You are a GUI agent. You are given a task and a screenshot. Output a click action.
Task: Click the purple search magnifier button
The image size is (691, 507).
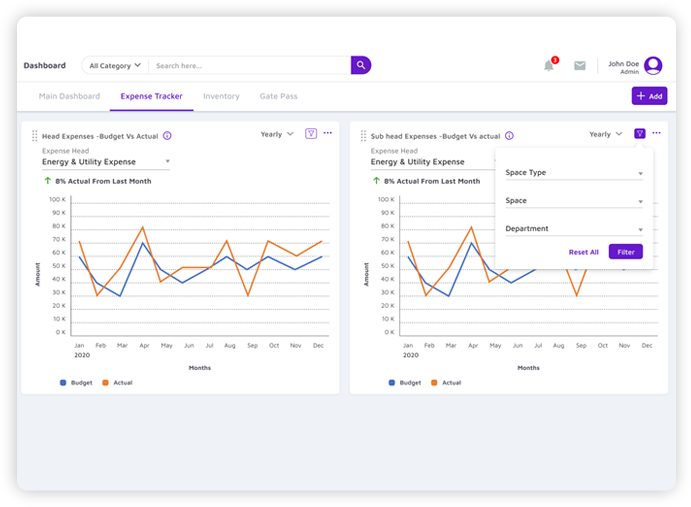coord(361,65)
